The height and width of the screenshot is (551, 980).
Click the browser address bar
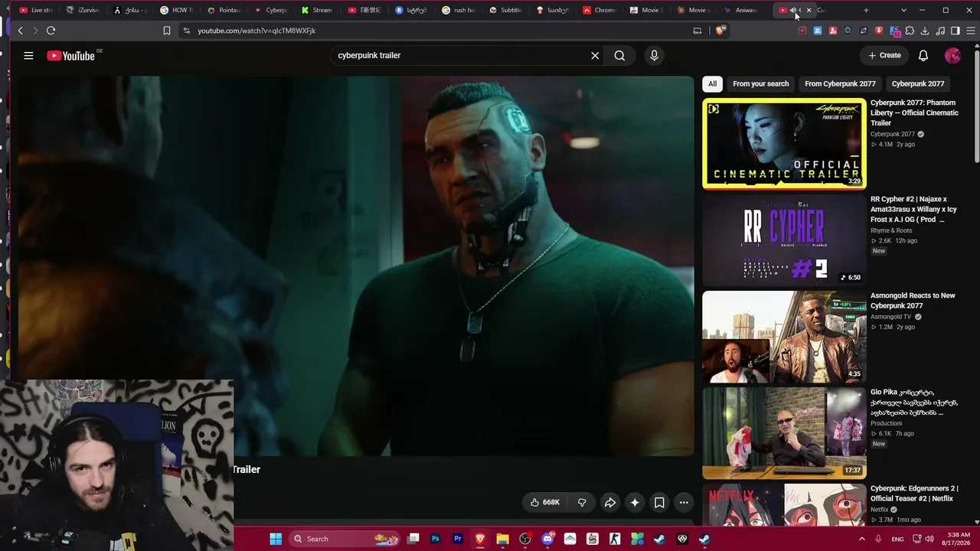436,31
